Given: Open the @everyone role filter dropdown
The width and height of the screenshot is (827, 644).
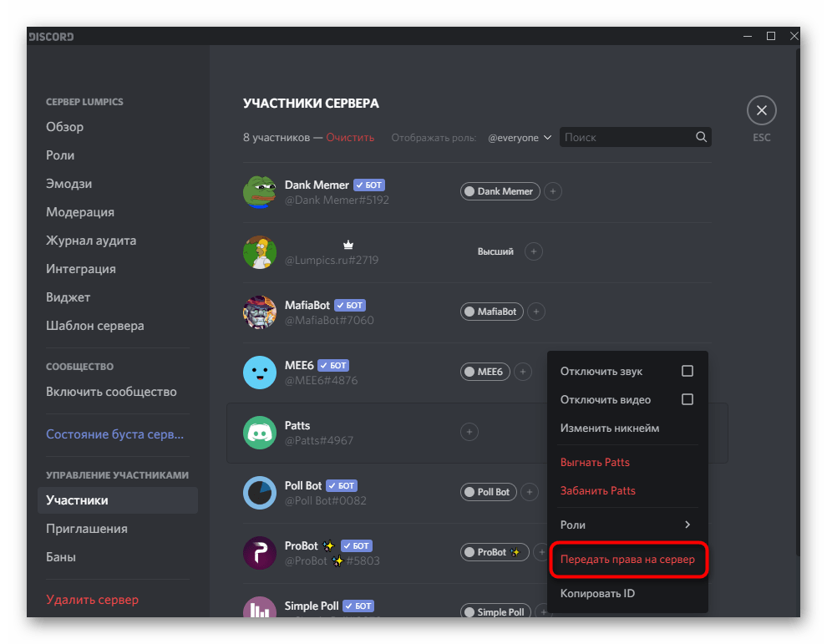Looking at the screenshot, I should (520, 138).
